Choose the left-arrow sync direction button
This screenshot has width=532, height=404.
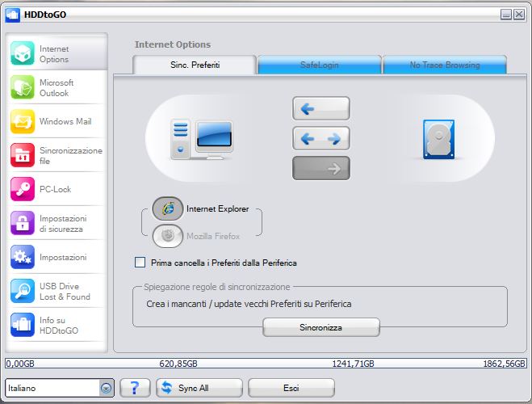321,108
